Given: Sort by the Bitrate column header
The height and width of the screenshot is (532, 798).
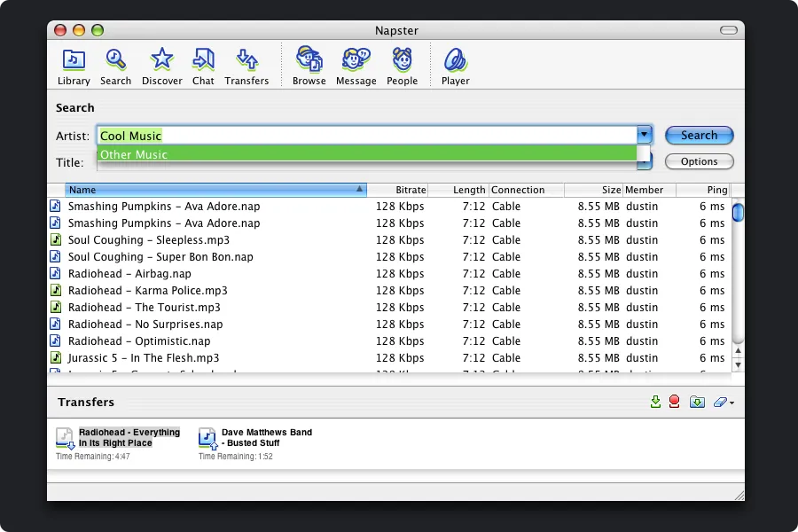Looking at the screenshot, I should pyautogui.click(x=397, y=190).
